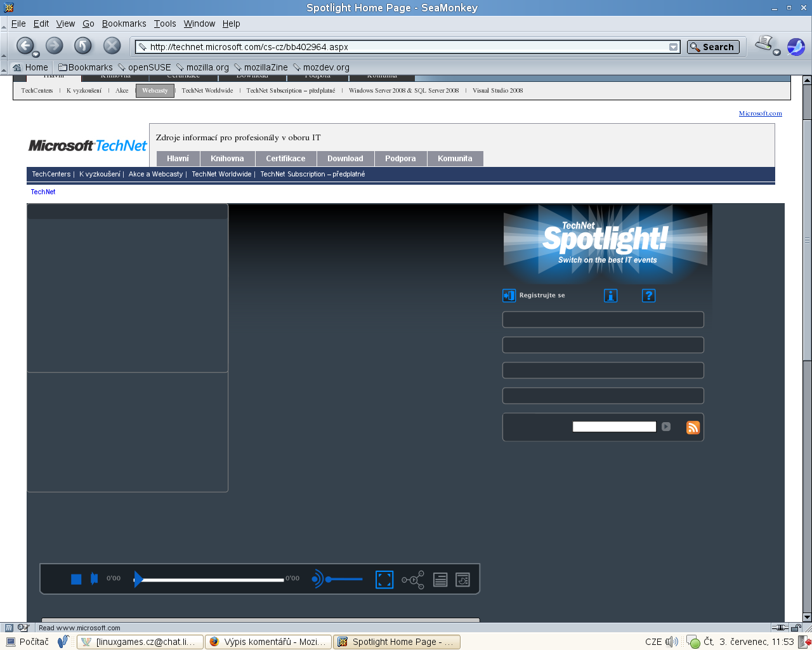The height and width of the screenshot is (650, 812).
Task: Open the Go menu
Action: 88,23
